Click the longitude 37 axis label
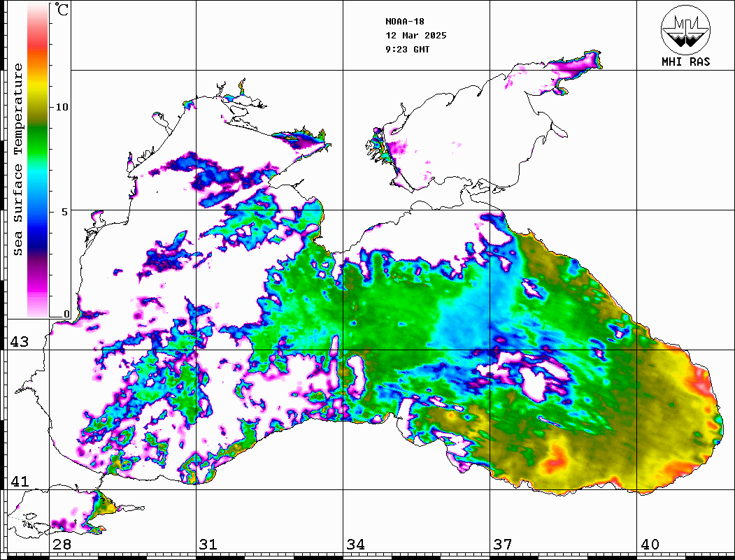 (x=501, y=545)
